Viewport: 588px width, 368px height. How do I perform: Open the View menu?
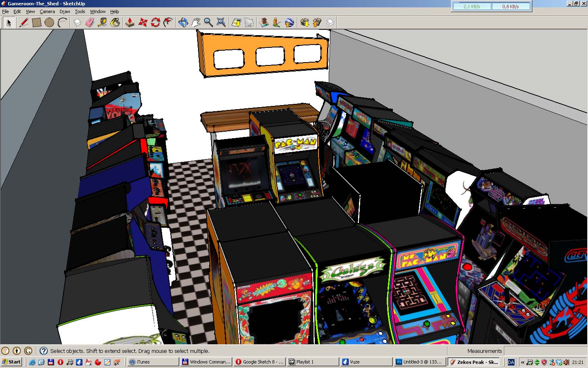click(x=30, y=11)
